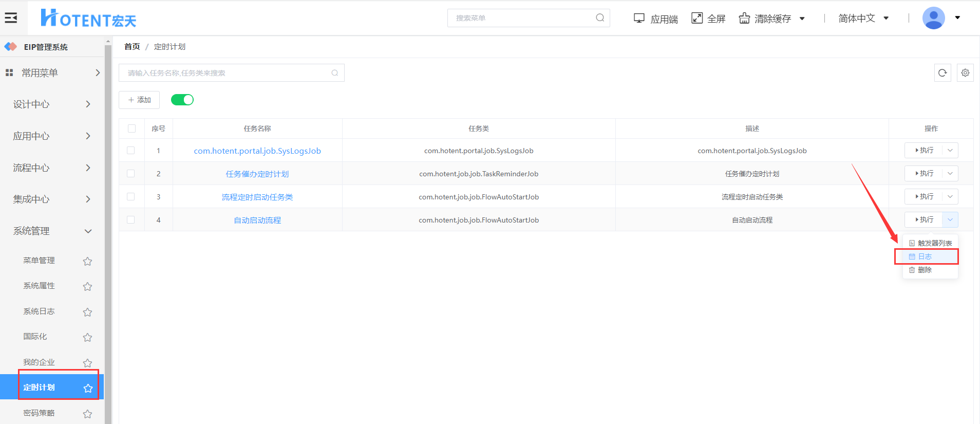980x424 pixels.
Task: Open the table settings gear icon
Action: coord(965,73)
